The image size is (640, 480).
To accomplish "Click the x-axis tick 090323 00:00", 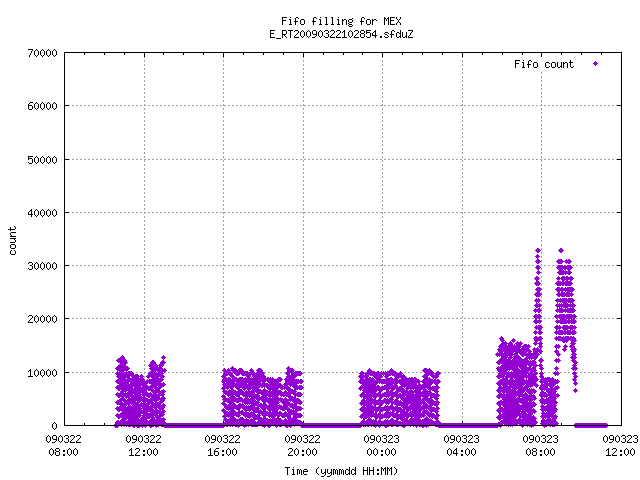I will pos(382,446).
